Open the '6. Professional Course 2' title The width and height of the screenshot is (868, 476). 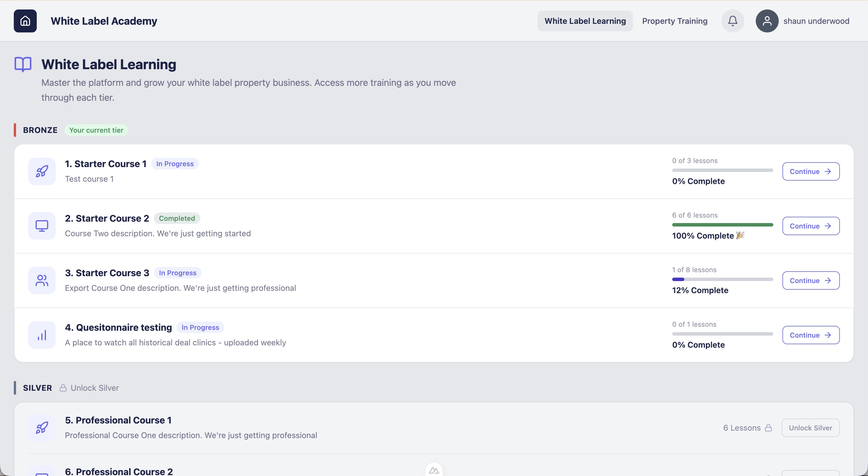pyautogui.click(x=119, y=471)
